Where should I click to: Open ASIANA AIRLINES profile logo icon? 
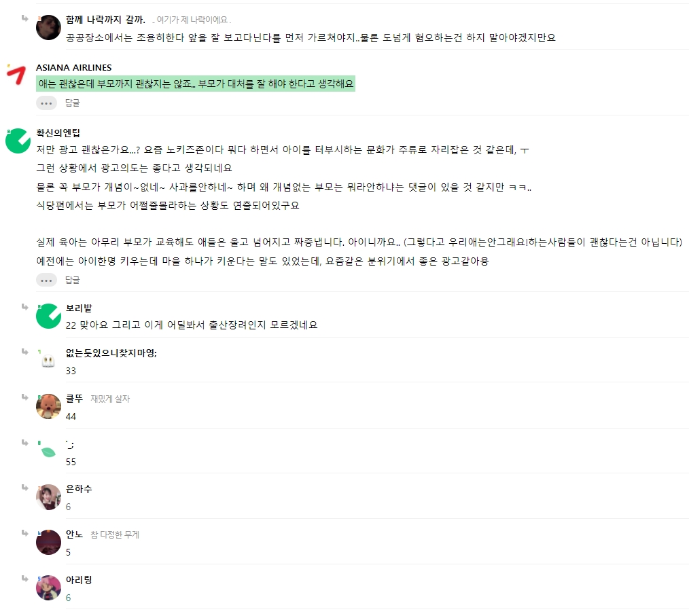[x=17, y=75]
